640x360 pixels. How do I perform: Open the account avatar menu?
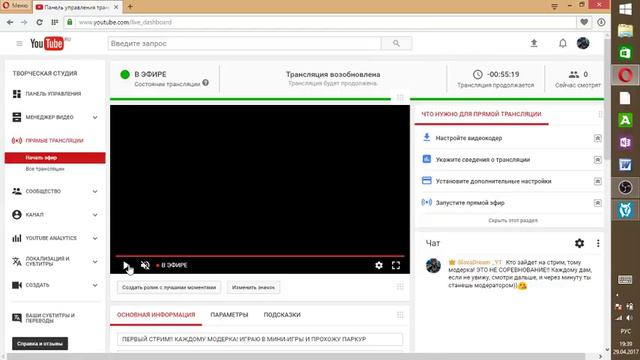(583, 43)
